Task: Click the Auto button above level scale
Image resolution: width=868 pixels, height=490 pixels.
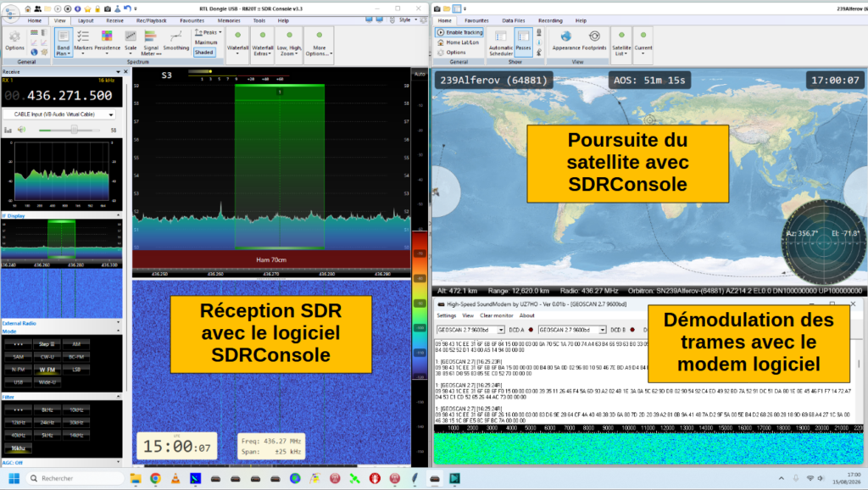Action: [x=419, y=74]
